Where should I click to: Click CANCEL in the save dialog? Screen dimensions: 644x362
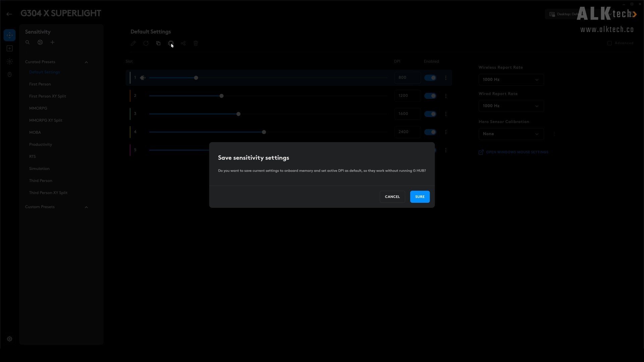pyautogui.click(x=392, y=197)
